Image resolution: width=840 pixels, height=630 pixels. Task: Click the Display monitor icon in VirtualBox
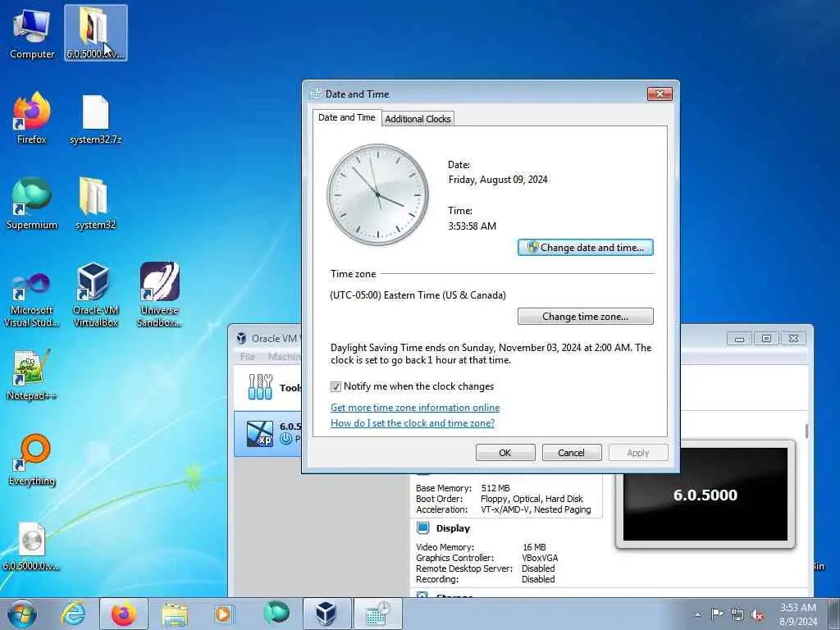[x=422, y=528]
